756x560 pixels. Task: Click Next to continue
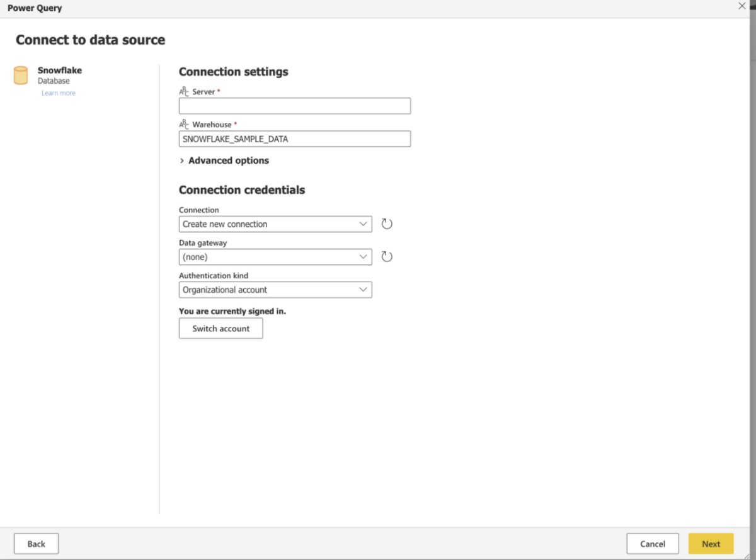pos(711,544)
